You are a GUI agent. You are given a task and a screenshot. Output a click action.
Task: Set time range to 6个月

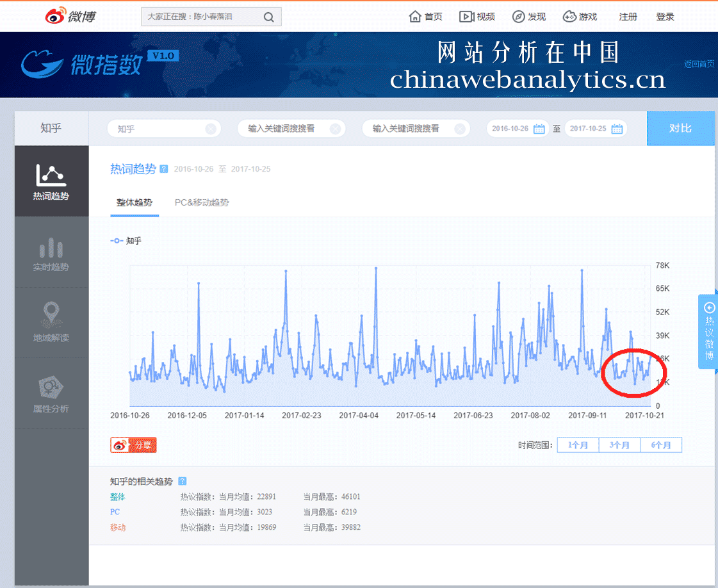[661, 445]
